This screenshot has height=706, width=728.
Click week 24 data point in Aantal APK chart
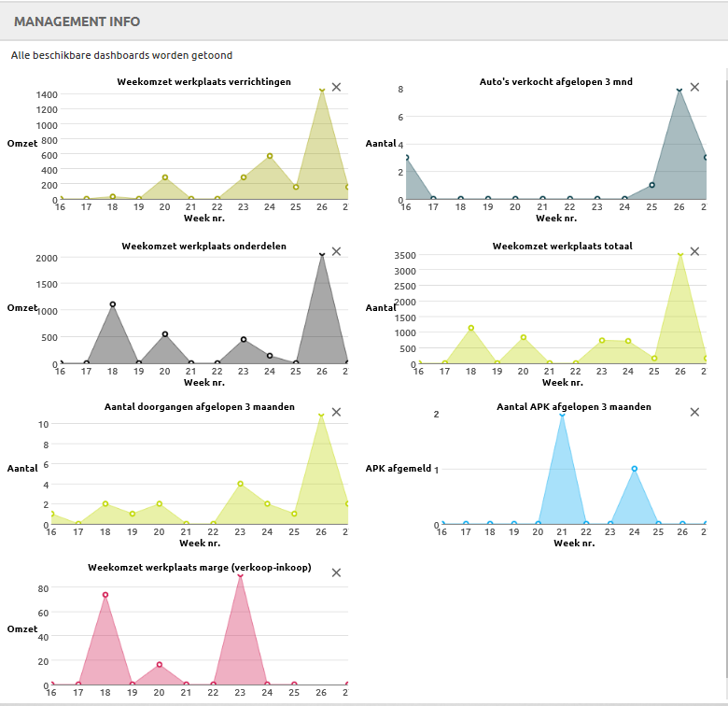(635, 469)
